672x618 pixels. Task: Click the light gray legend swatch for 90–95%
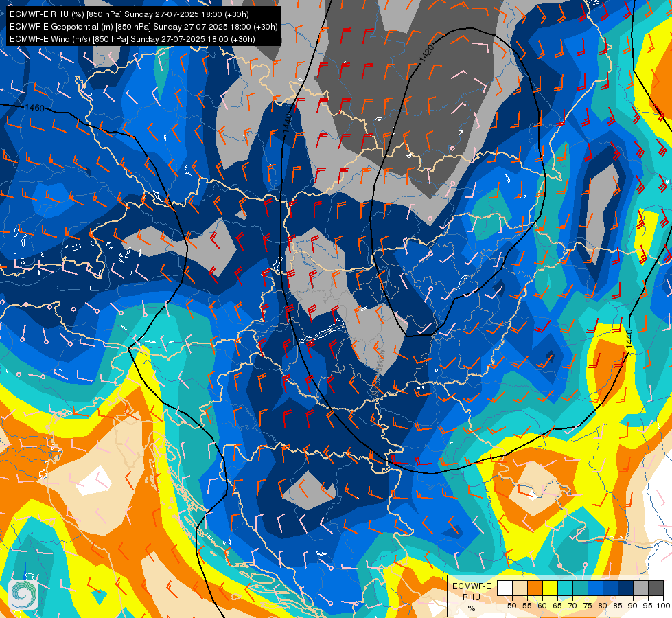coord(640,588)
